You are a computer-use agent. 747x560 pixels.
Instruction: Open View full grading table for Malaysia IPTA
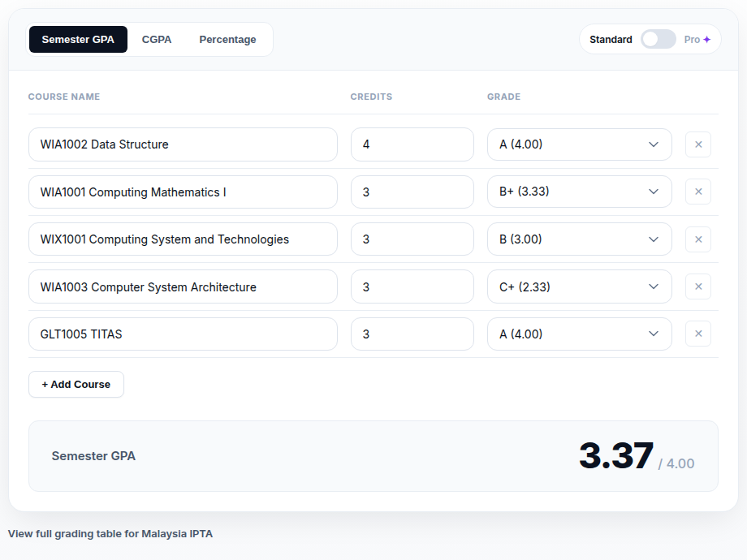click(110, 534)
